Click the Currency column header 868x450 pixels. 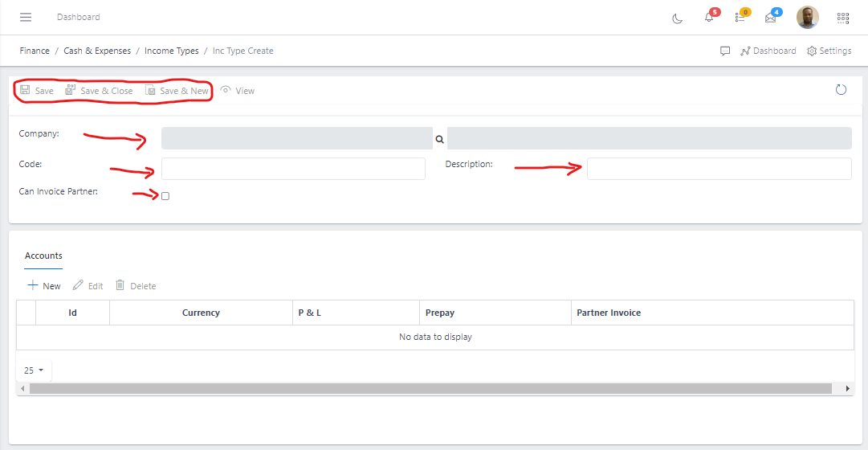(201, 313)
